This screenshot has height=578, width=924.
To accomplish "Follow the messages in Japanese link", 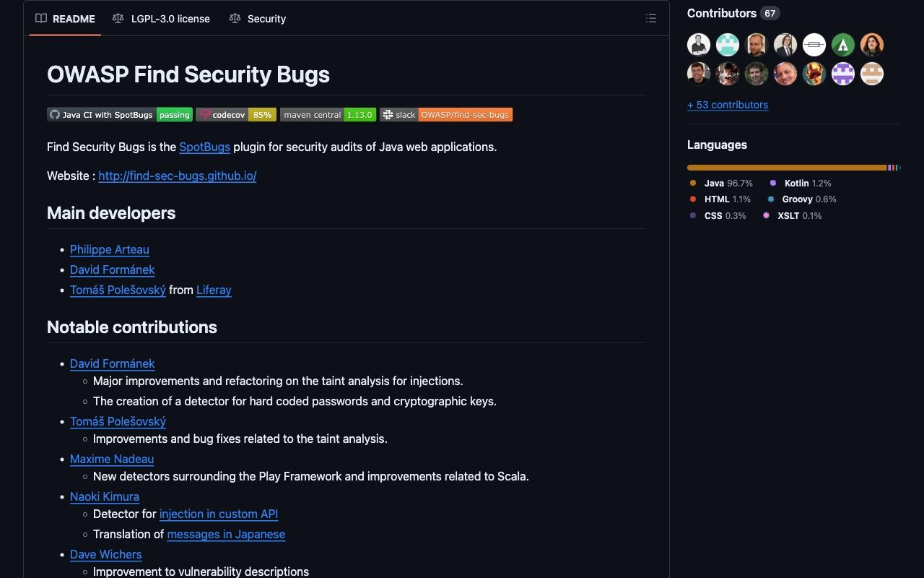I will (226, 534).
